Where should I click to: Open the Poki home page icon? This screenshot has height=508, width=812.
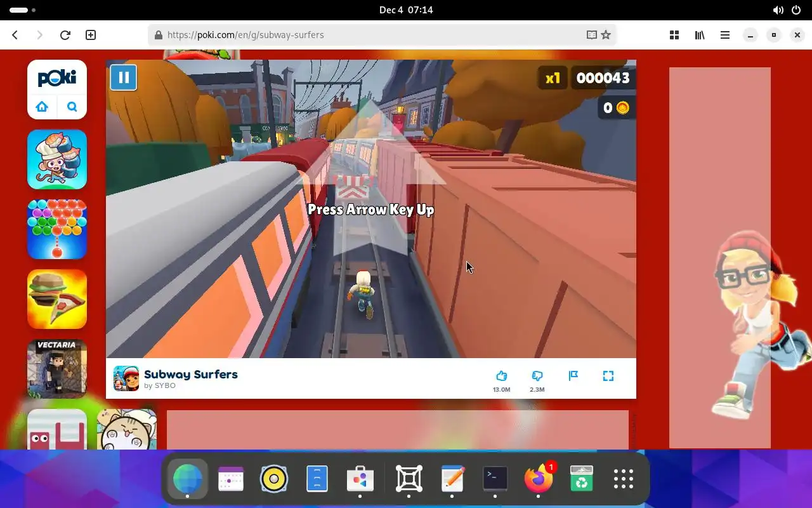tap(42, 107)
